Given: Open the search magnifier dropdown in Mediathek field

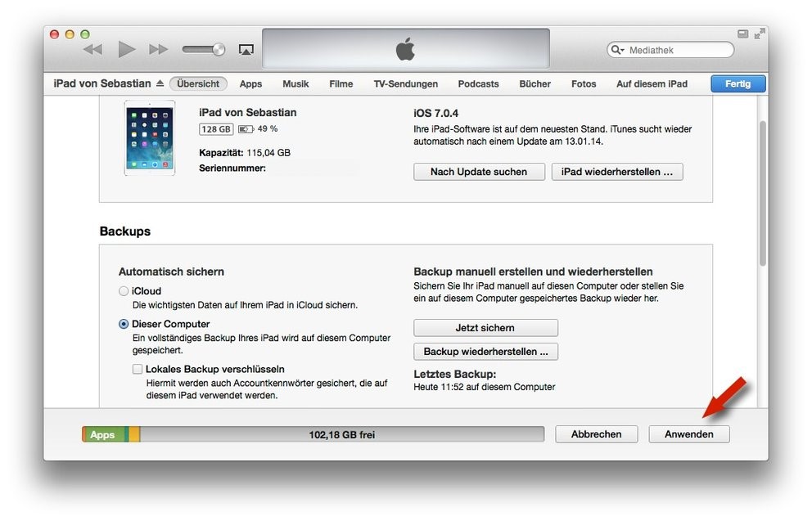Looking at the screenshot, I should 617,50.
